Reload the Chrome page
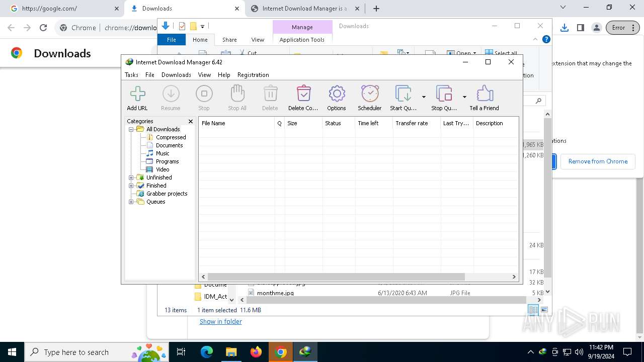Viewport: 644px width, 362px height. 43,28
